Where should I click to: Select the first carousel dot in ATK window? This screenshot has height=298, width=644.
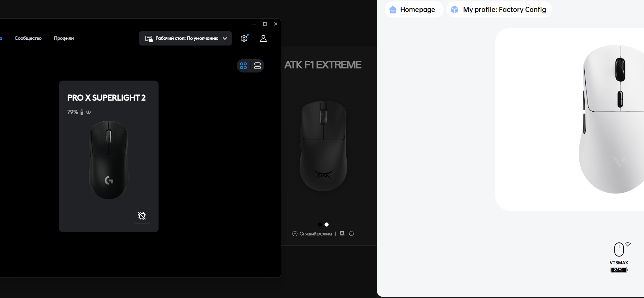(320, 225)
